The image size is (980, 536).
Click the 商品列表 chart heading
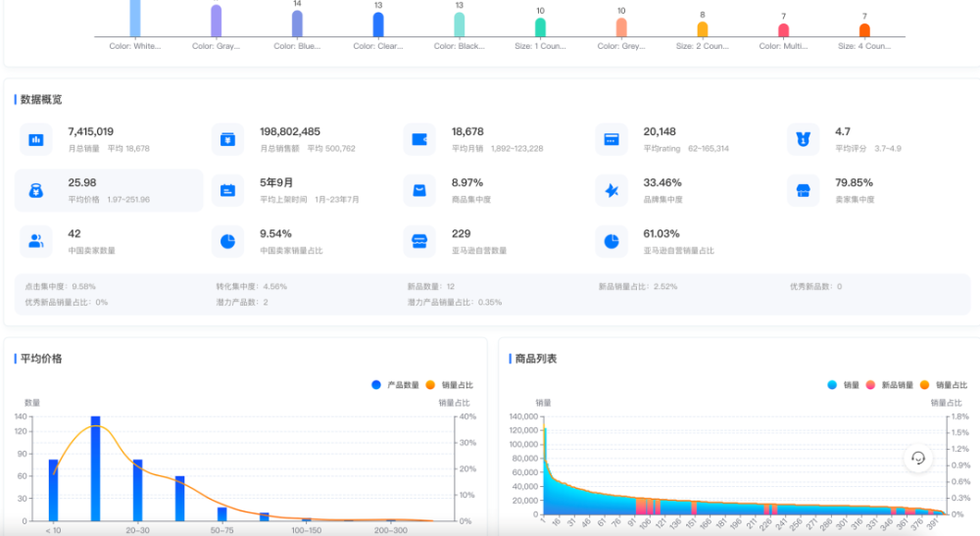click(x=536, y=359)
